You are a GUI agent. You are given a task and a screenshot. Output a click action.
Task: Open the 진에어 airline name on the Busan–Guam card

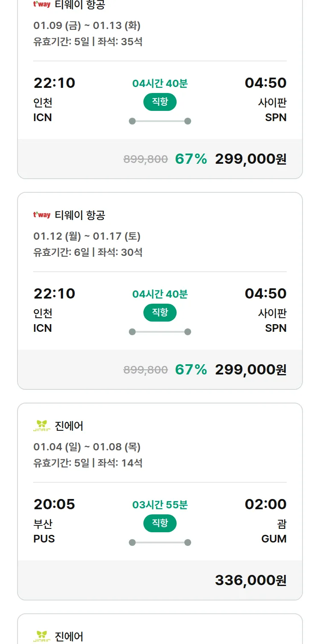[x=69, y=426]
